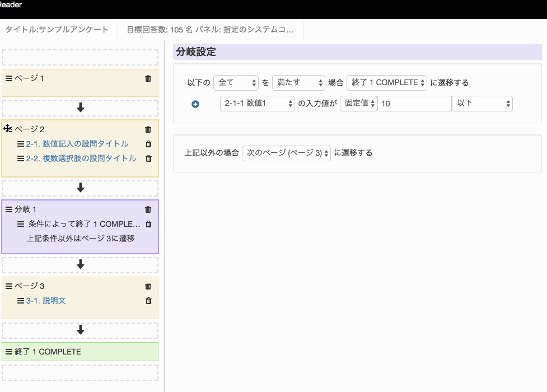Open the 2-1-1 数値1 question dropdown
The width and height of the screenshot is (547, 392).
point(257,104)
